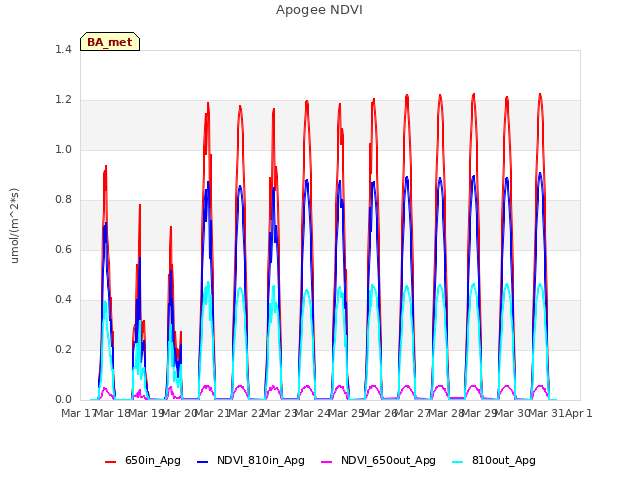Click the Mar 28 x-axis label

[446, 413]
